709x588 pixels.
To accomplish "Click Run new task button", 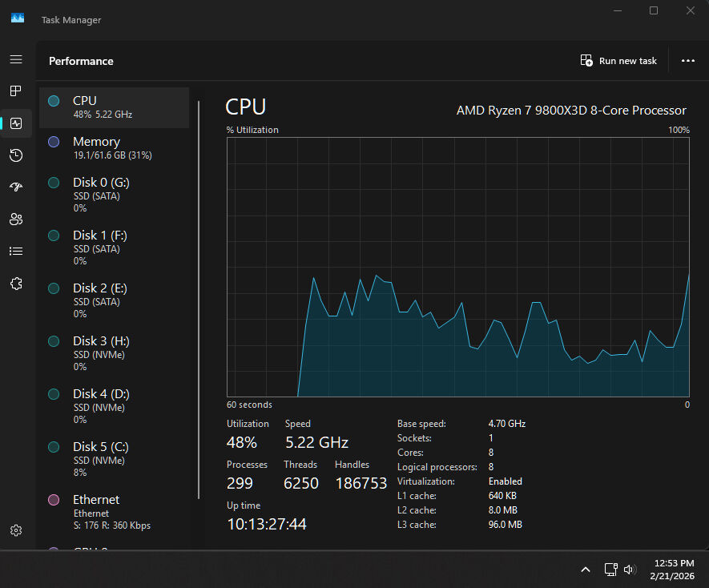I will [618, 61].
